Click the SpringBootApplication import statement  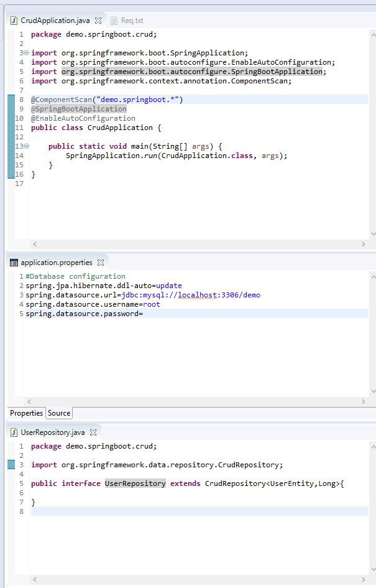[178, 72]
